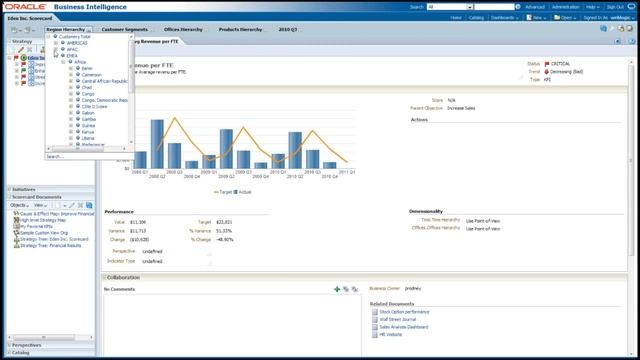Click the HR Website document icon
Screen dimensions: 640x360
(x=375, y=335)
